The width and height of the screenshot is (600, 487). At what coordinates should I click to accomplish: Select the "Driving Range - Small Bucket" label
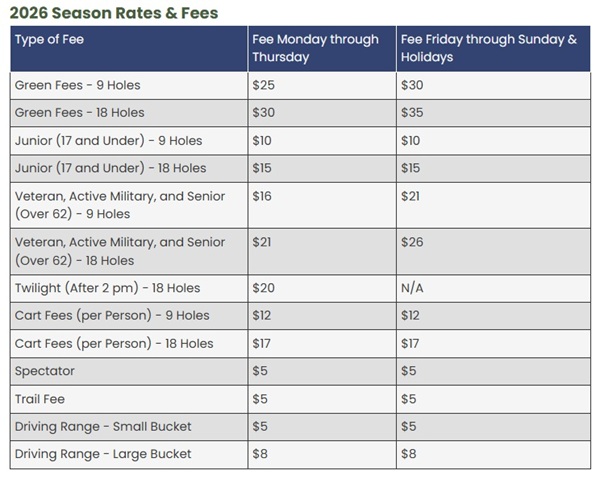pyautogui.click(x=103, y=427)
